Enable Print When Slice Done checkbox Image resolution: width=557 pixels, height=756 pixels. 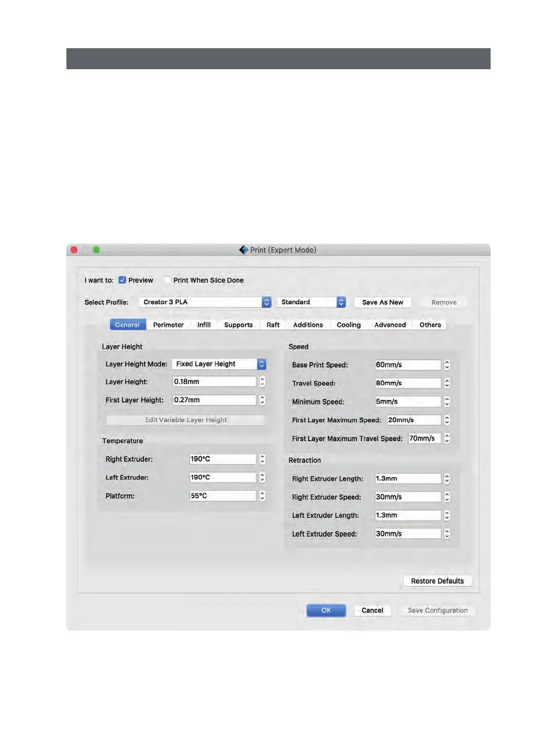click(x=167, y=280)
